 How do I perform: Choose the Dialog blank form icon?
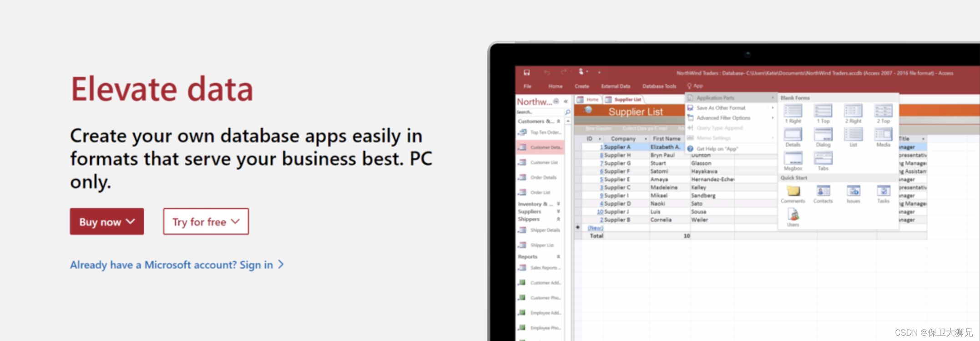pos(823,137)
